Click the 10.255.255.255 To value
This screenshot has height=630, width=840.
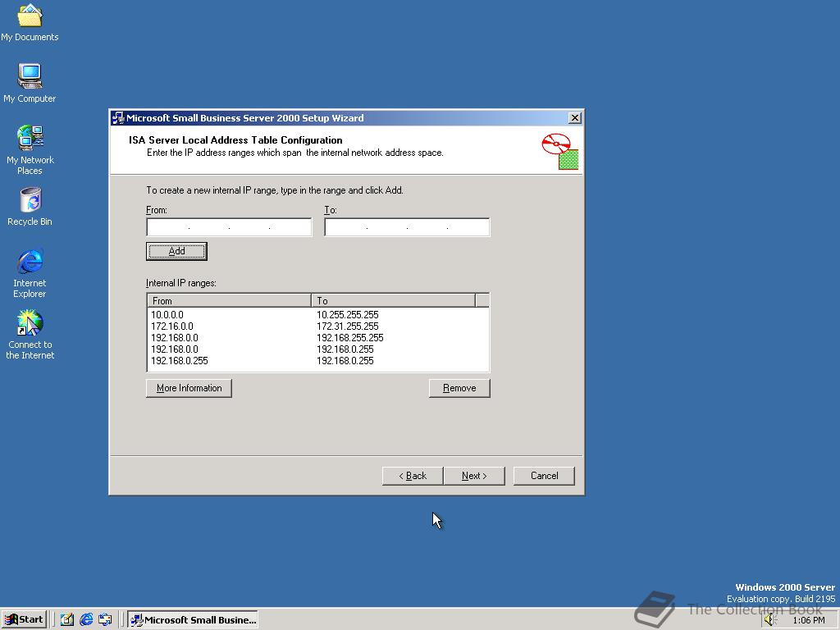(x=347, y=314)
